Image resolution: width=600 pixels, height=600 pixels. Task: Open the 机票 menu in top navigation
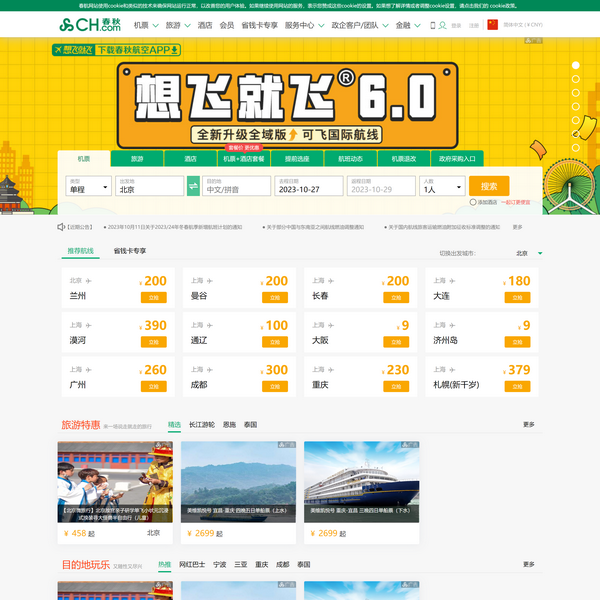(x=144, y=25)
